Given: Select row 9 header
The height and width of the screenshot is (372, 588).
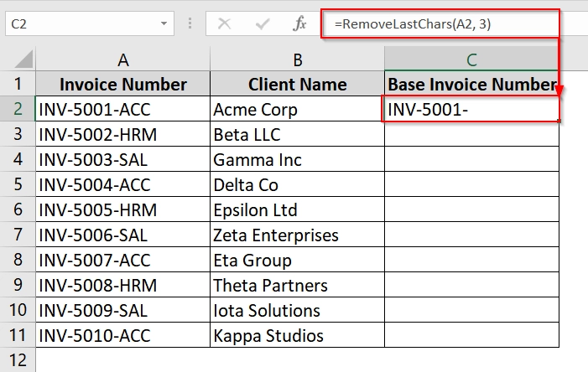Looking at the screenshot, I should (x=18, y=284).
